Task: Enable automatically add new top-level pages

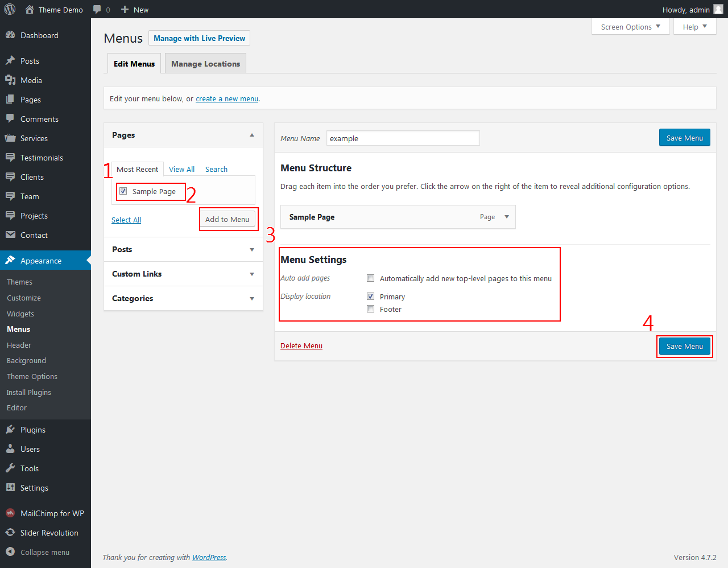Action: [x=371, y=278]
